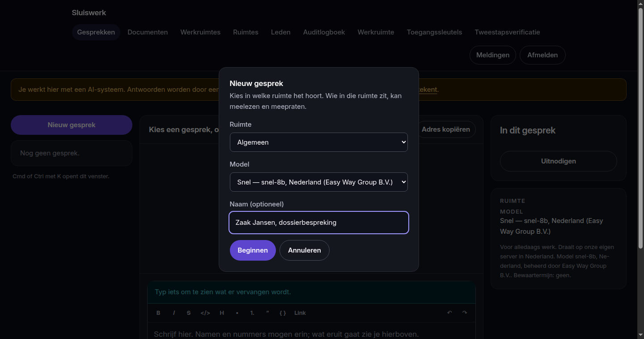Insert a blockquote with the quote tool
Viewport: 644px width, 339px height.
[267, 313]
